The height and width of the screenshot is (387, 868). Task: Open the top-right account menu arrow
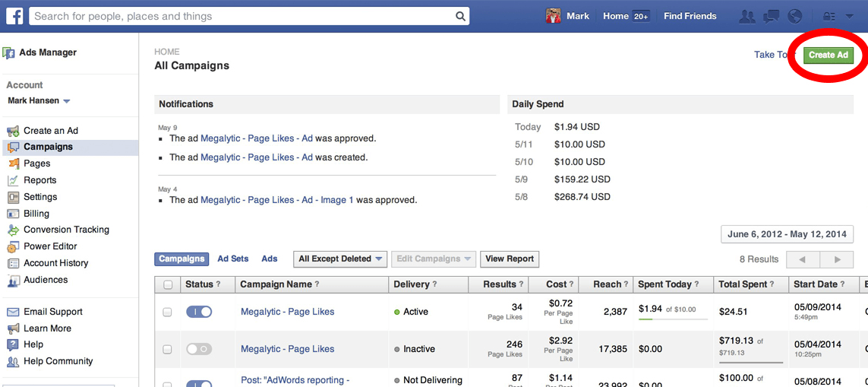coord(850,17)
